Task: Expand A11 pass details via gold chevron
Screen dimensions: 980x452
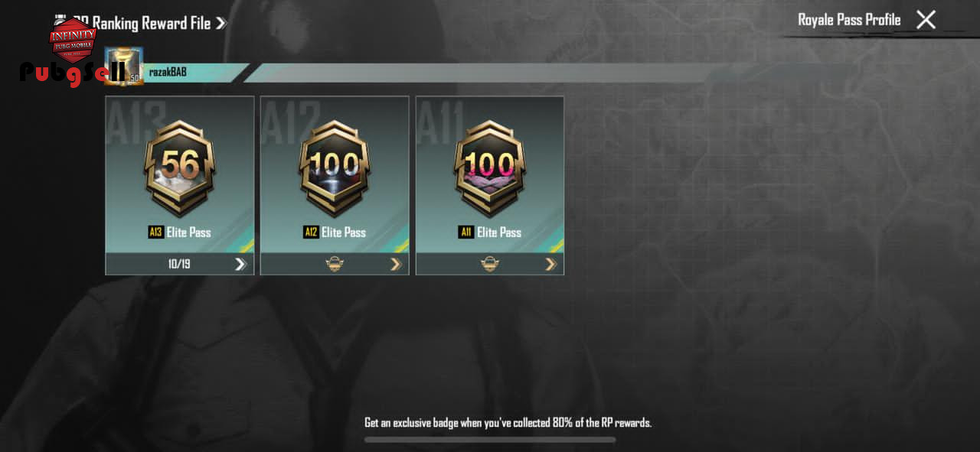Action: click(x=550, y=264)
